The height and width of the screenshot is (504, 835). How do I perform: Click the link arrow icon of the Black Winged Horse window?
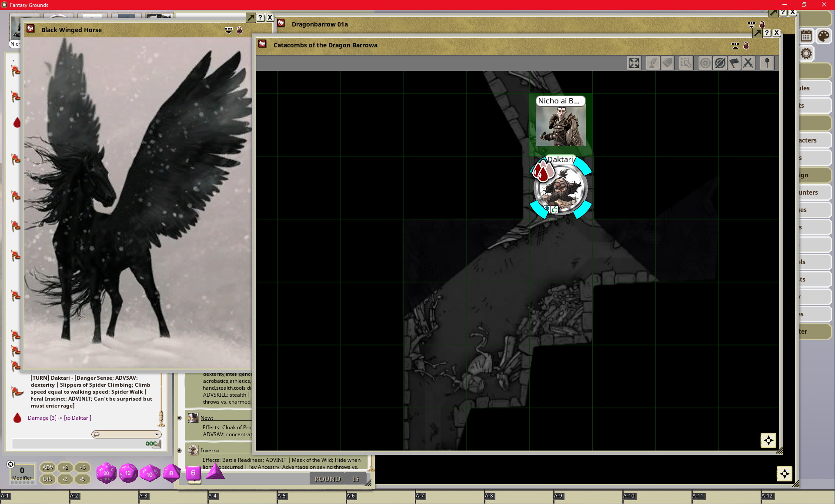[251, 17]
